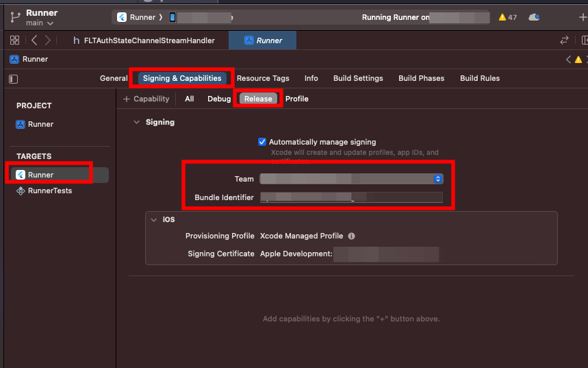This screenshot has width=588, height=368.
Task: Open the Build Settings tab
Action: click(358, 78)
